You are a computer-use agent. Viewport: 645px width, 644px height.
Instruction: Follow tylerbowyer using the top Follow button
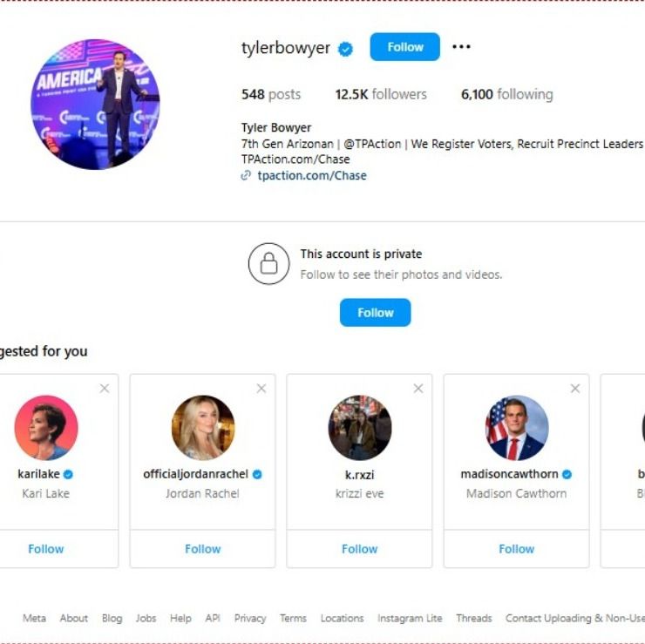pyautogui.click(x=404, y=47)
